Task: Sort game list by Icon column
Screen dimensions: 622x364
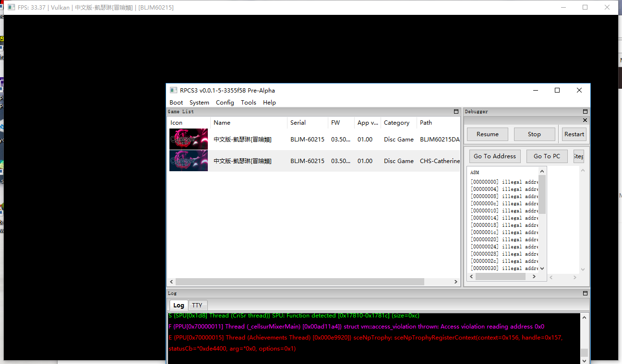Action: click(x=189, y=123)
